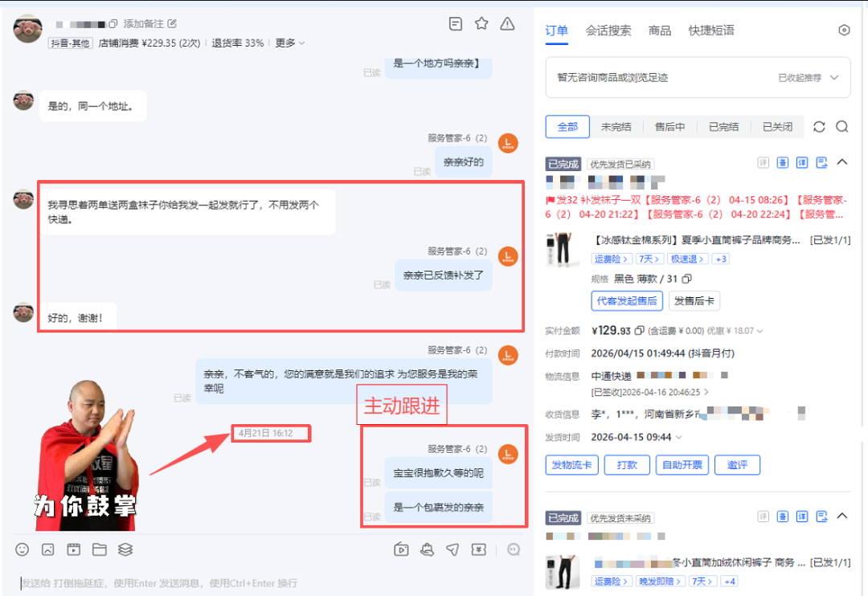Filter orders by 未完结
Image resolution: width=868 pixels, height=596 pixels.
[616, 127]
